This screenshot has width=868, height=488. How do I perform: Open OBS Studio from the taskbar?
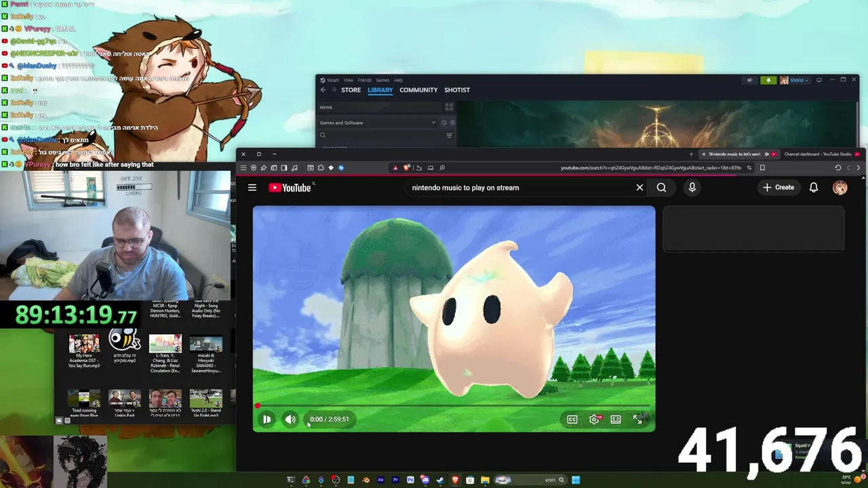336,480
